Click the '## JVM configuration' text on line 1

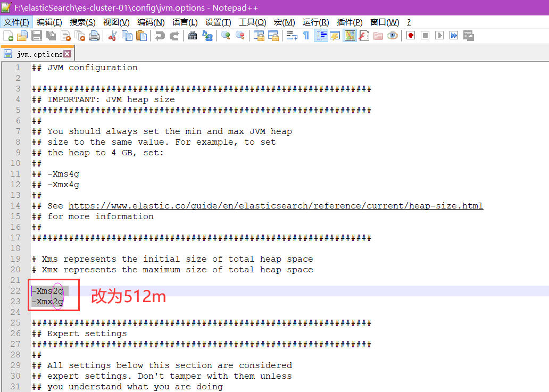(85, 68)
